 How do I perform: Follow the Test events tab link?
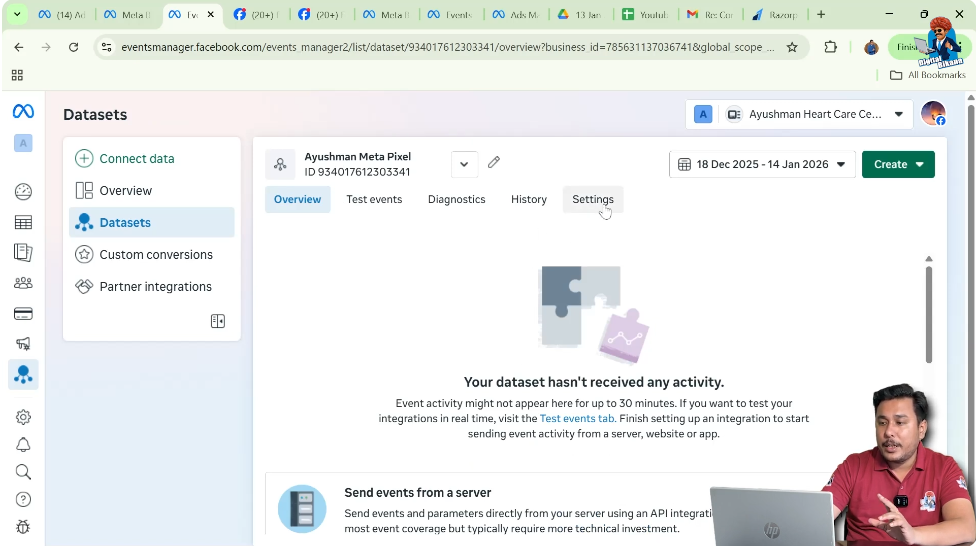pyautogui.click(x=577, y=418)
